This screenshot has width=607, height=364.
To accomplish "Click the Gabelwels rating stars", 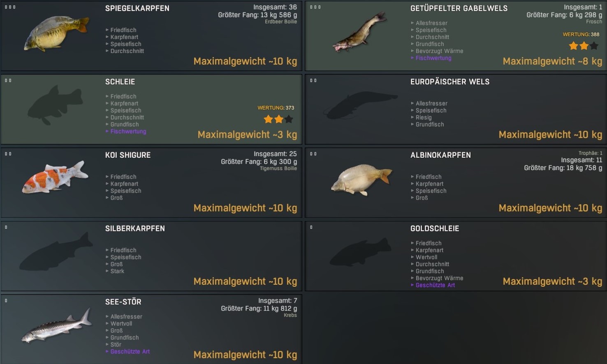I will click(x=584, y=46).
